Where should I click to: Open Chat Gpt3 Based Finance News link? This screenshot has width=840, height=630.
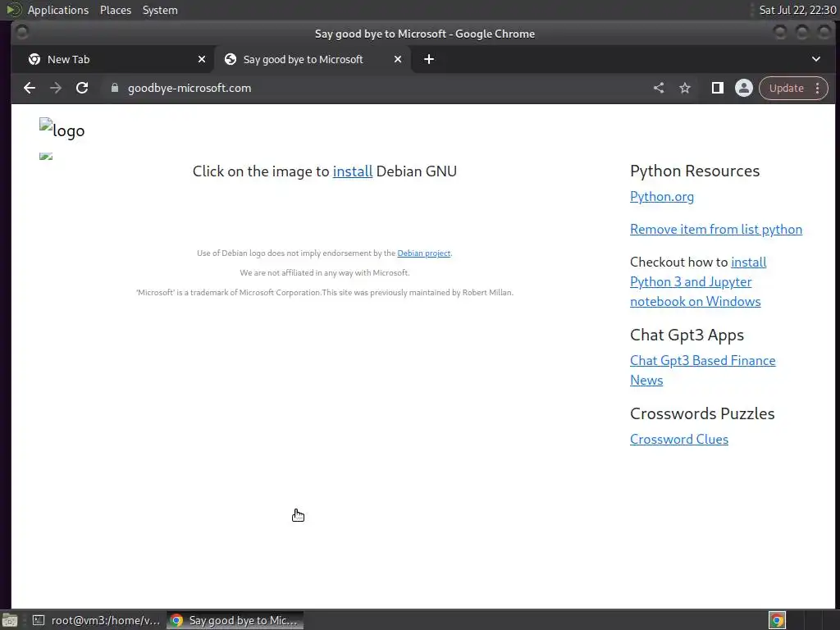[702, 370]
